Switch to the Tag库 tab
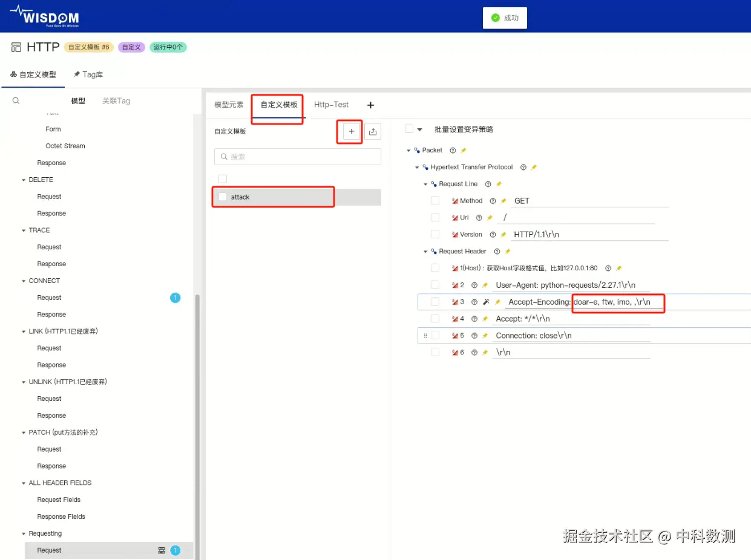Screen dimensions: 751x560 pyautogui.click(x=88, y=74)
